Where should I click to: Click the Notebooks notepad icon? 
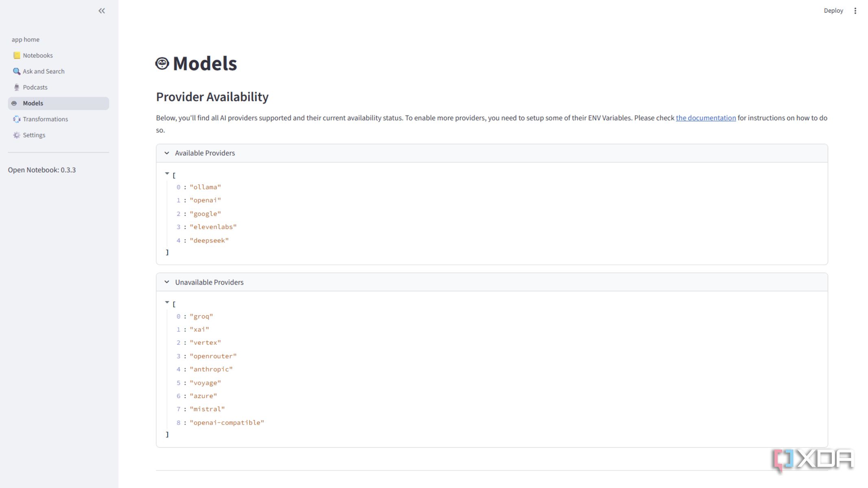click(x=17, y=55)
